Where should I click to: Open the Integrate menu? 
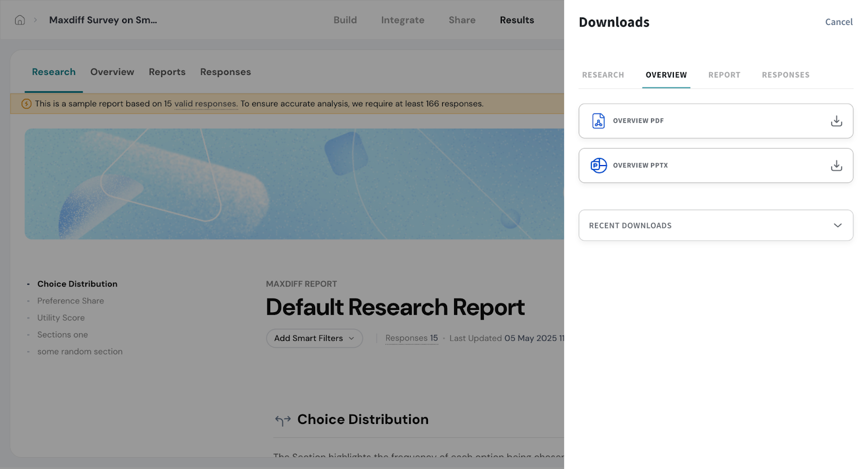pyautogui.click(x=403, y=20)
